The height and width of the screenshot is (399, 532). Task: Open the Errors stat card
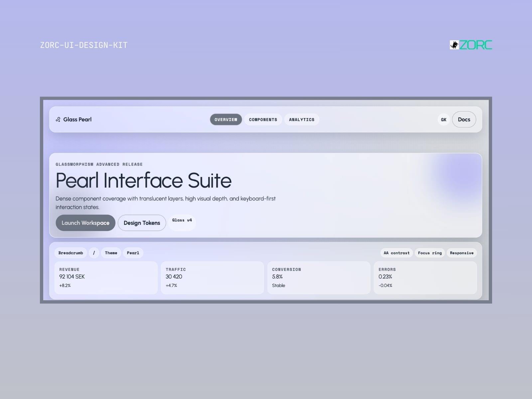click(425, 278)
